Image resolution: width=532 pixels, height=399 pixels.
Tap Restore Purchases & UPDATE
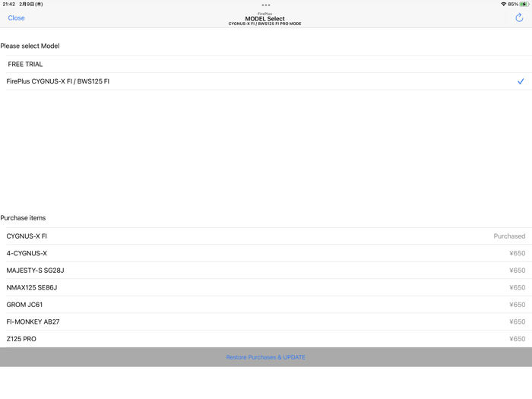(x=266, y=357)
